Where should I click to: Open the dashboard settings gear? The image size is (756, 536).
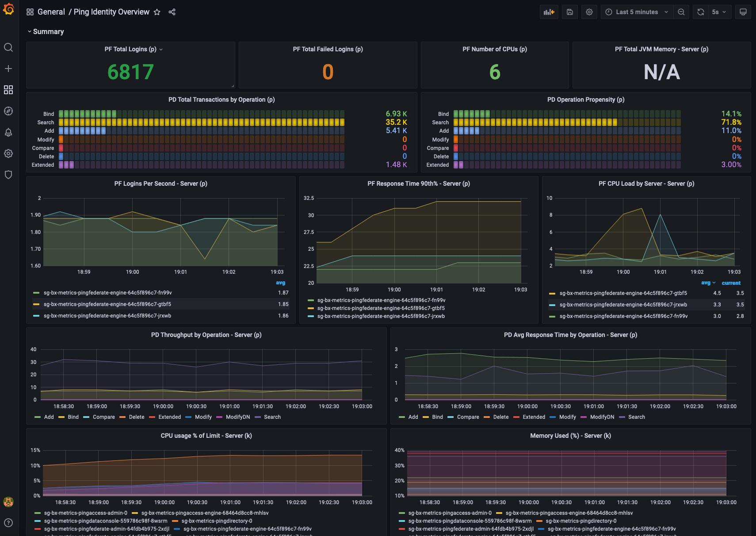coord(589,12)
